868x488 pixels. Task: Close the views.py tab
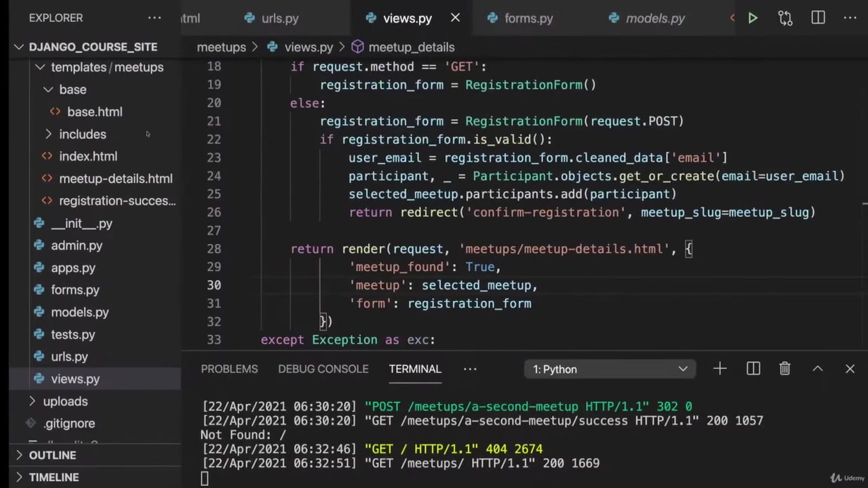455,18
